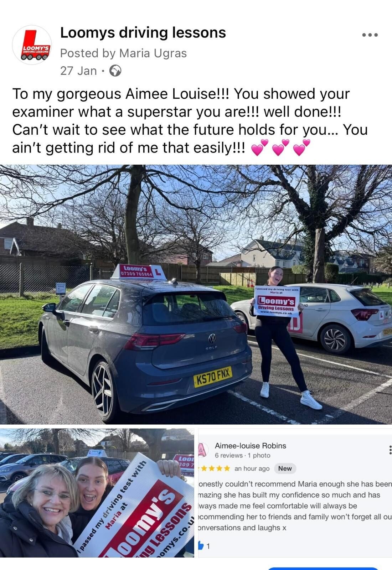Open the three-dot post options menu
Screen dimensions: 392x570
370,35
